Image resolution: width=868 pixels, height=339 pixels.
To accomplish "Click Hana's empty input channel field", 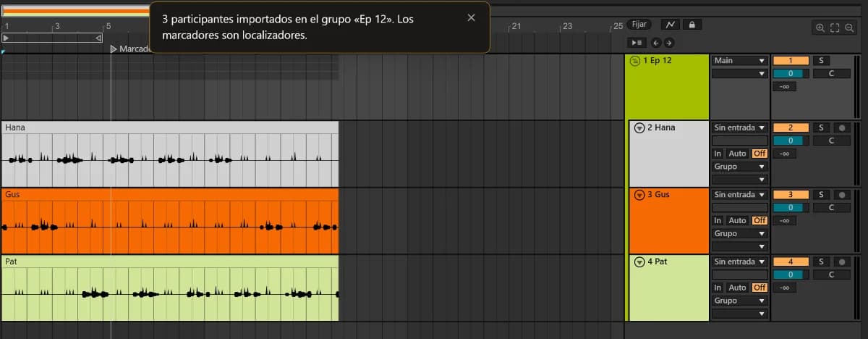I will coord(739,141).
